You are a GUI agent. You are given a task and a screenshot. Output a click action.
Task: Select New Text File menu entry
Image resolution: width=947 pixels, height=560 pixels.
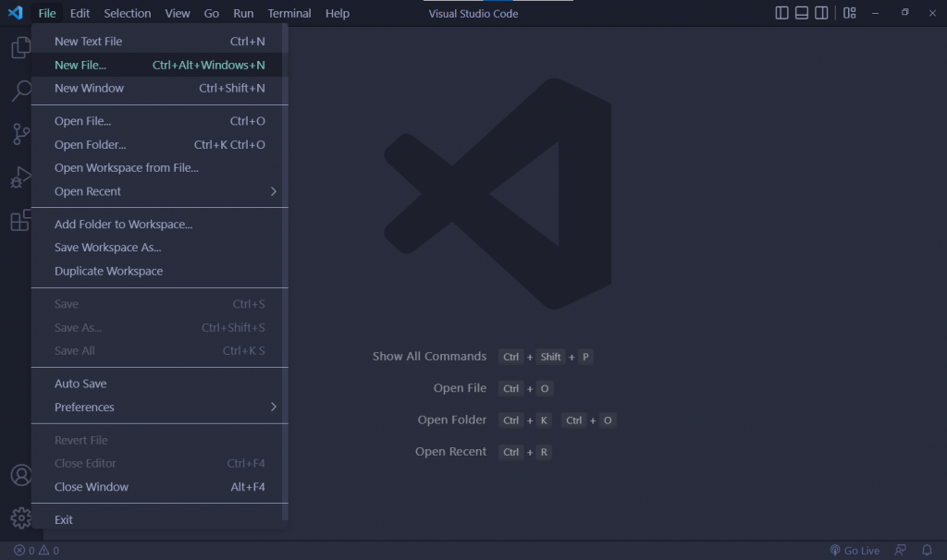tap(159, 42)
